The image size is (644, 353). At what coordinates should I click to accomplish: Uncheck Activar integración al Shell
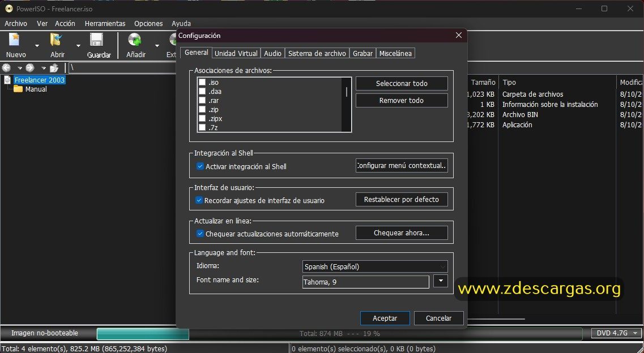coord(200,166)
